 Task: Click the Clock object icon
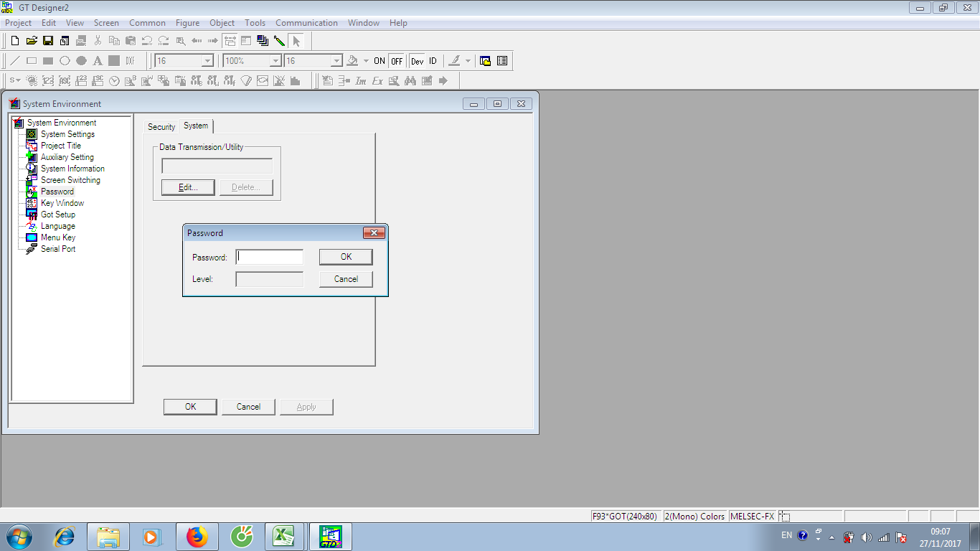[114, 81]
